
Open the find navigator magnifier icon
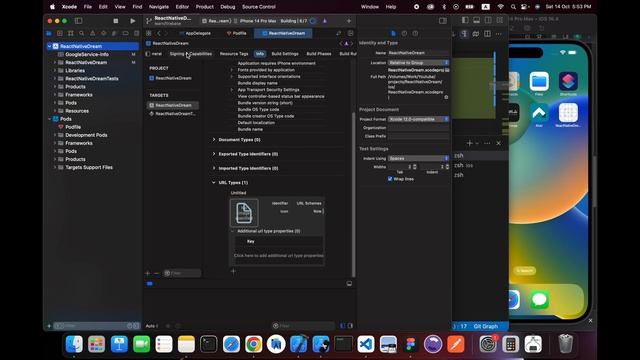click(82, 33)
